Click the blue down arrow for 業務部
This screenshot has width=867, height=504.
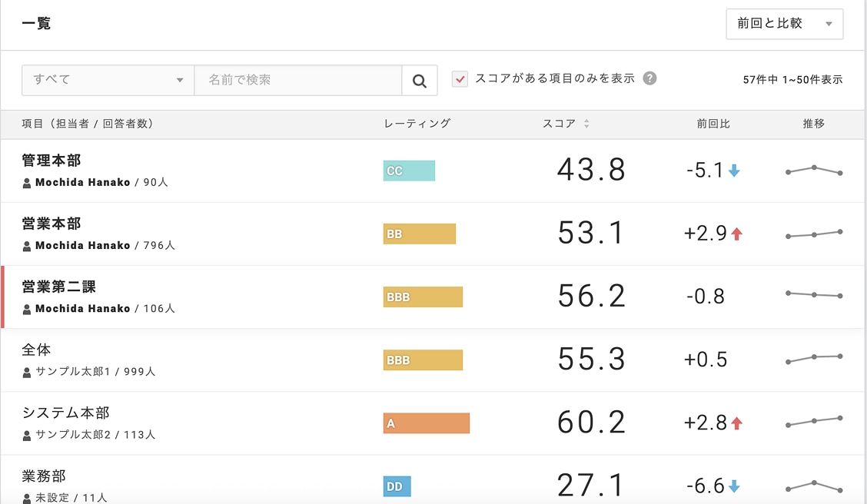tap(734, 486)
